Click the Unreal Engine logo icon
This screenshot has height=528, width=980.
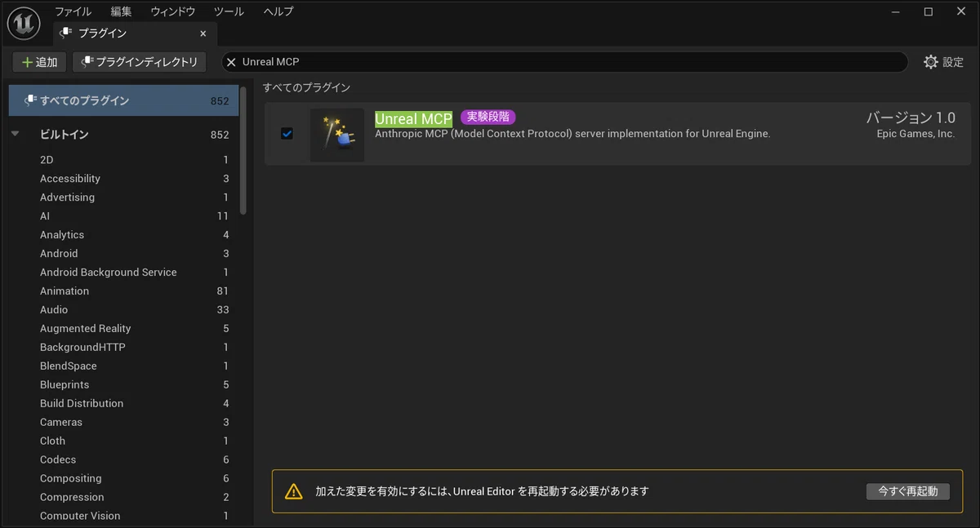point(24,22)
